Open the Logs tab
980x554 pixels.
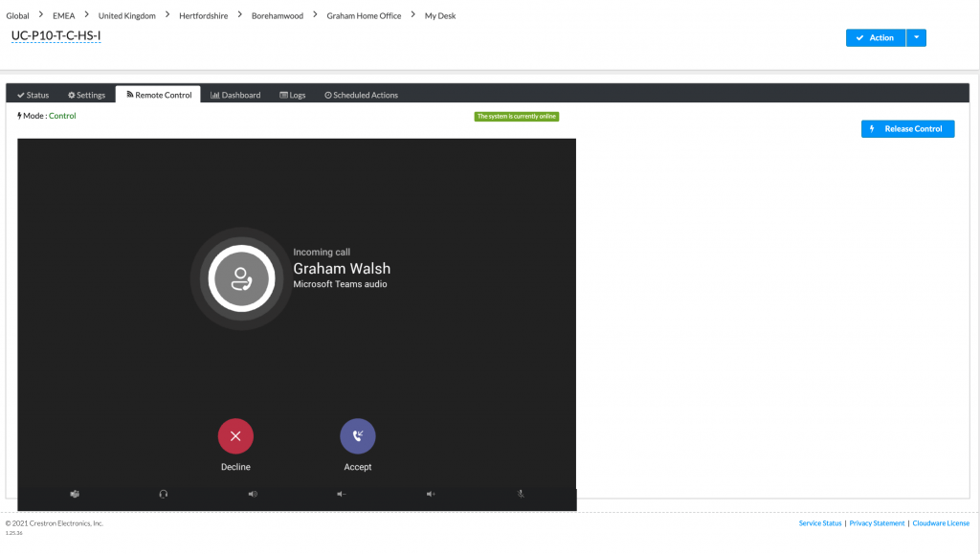293,95
